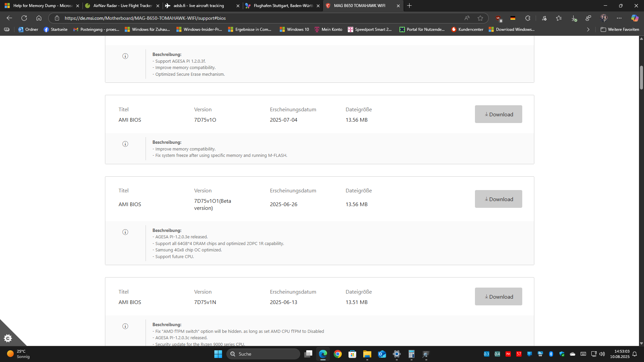Click the page vertical scrollbar thumb

[x=641, y=77]
